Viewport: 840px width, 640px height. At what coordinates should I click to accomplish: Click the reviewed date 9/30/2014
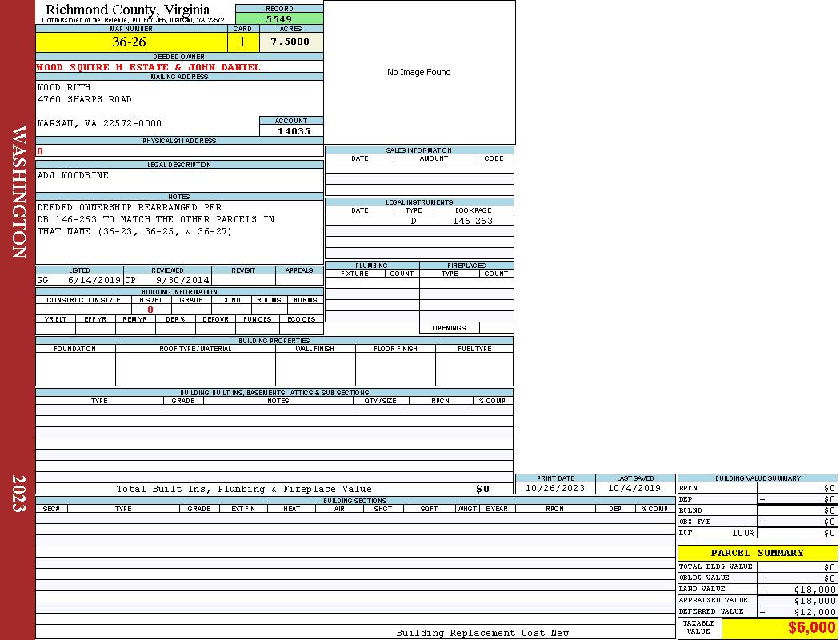click(182, 281)
